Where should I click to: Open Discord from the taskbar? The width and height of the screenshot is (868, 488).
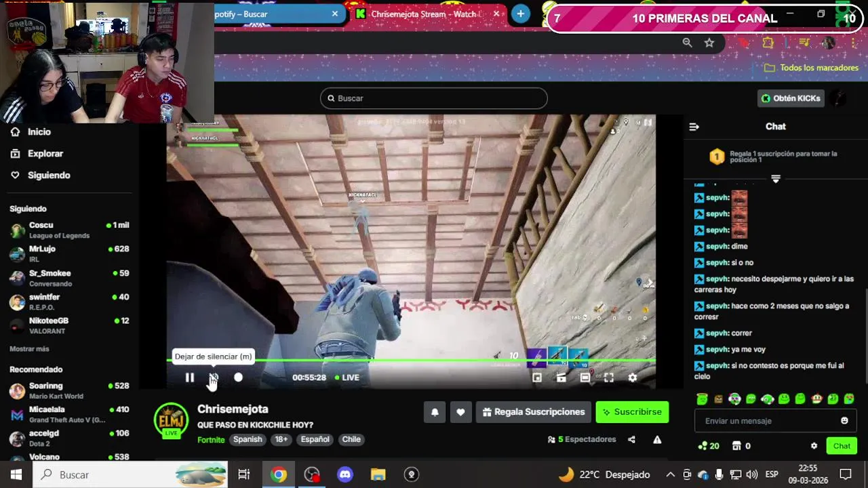coord(345,474)
